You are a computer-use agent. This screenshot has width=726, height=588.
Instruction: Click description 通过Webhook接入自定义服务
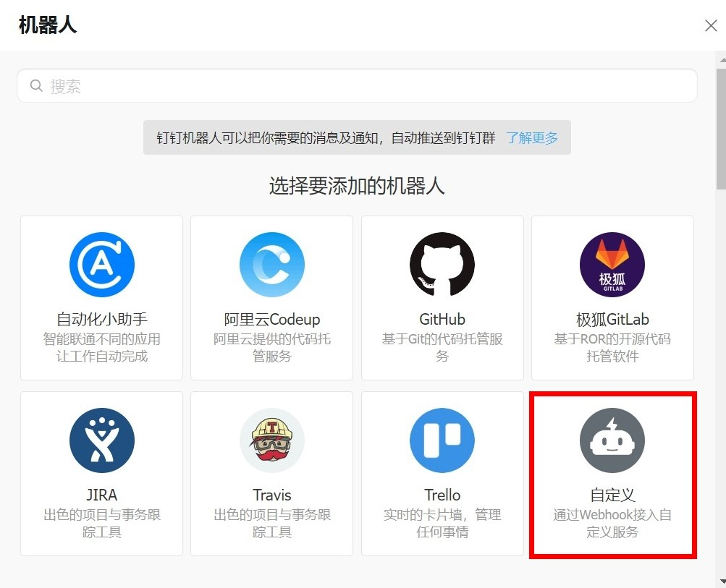pyautogui.click(x=612, y=523)
